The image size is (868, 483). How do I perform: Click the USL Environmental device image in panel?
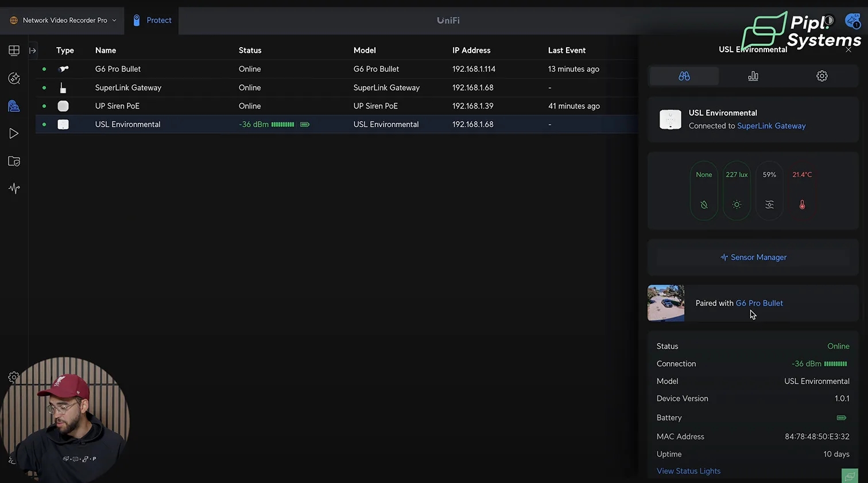pos(670,119)
